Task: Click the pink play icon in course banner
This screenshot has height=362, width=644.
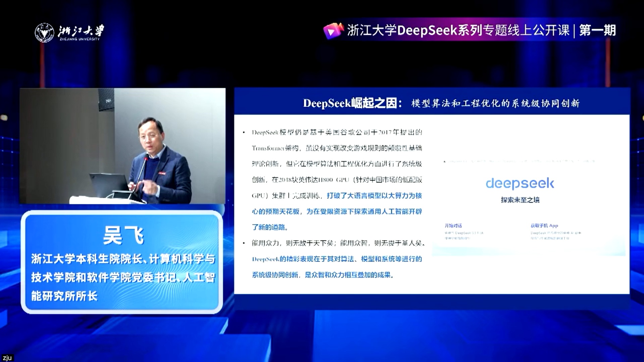Action: tap(333, 31)
